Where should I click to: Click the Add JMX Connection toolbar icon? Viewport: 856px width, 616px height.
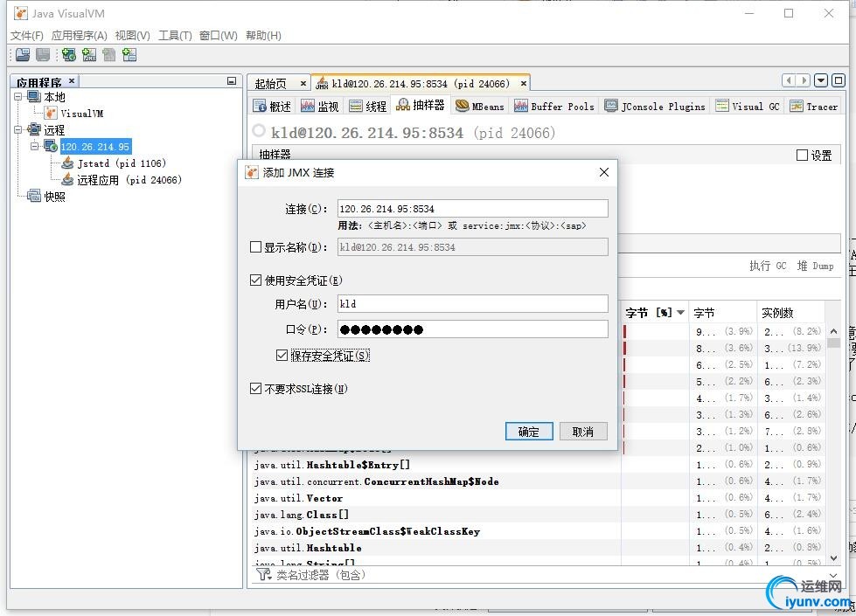point(89,54)
